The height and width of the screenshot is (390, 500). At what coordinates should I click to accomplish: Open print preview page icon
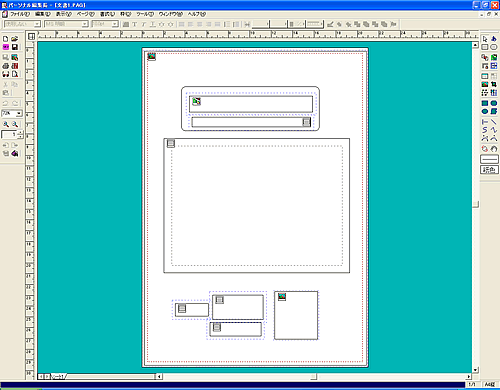[15, 74]
